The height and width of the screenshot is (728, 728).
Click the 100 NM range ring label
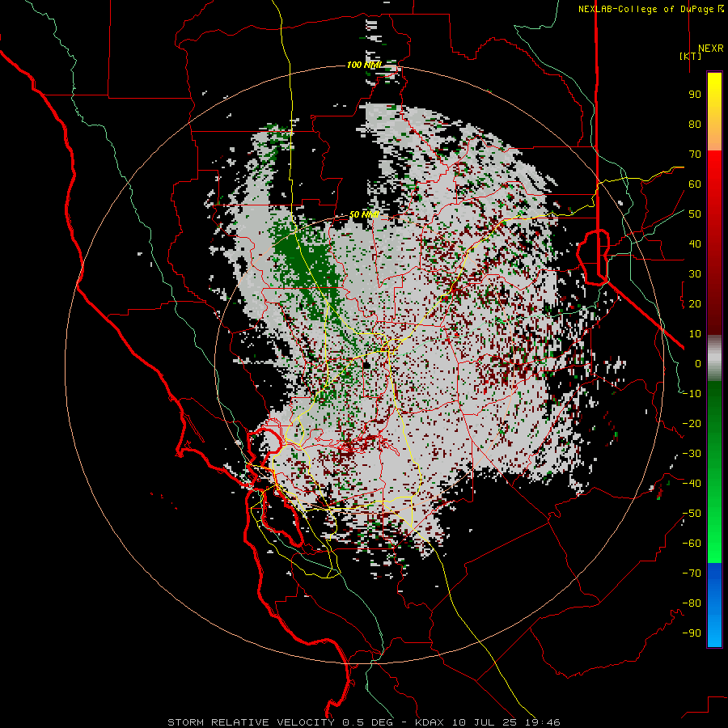point(364,65)
